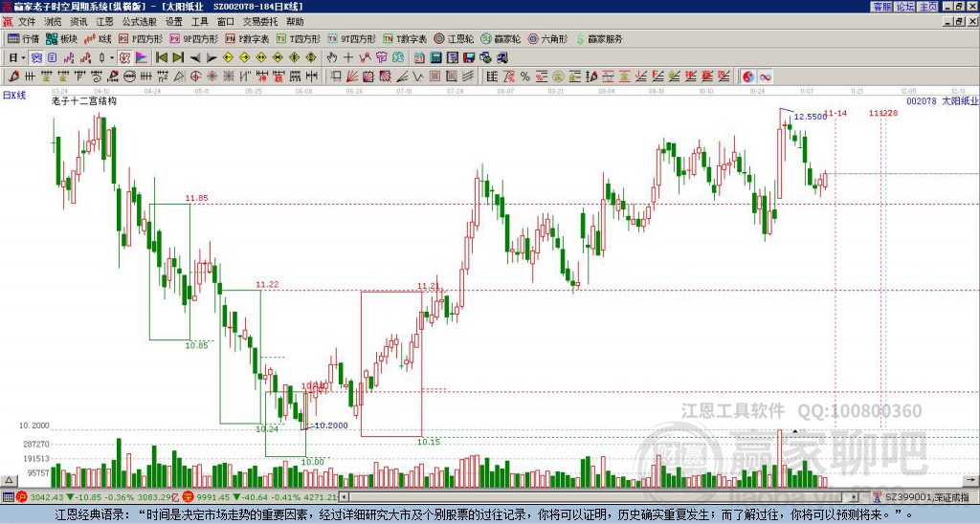The height and width of the screenshot is (524, 980).
Task: Click the 客服 customer service button
Action: coord(881,7)
